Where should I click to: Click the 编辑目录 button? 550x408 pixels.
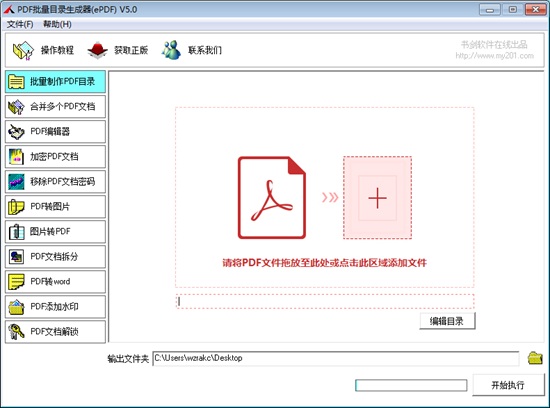(447, 321)
